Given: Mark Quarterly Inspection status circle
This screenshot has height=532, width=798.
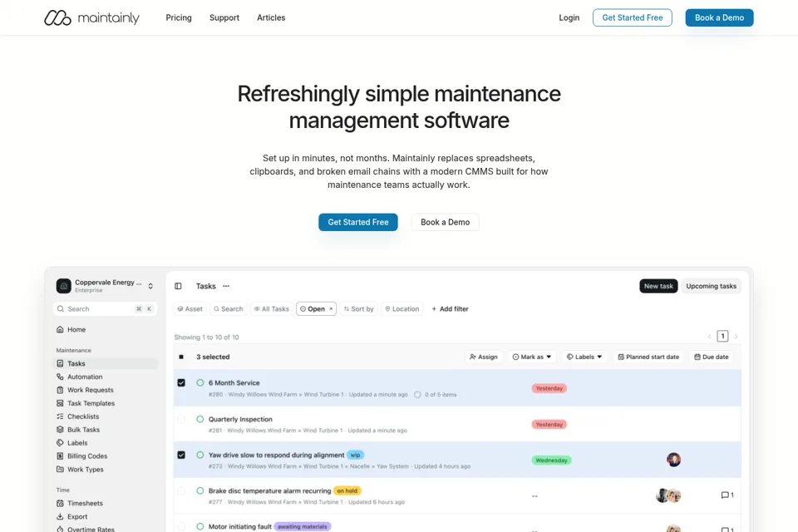Looking at the screenshot, I should tap(200, 419).
